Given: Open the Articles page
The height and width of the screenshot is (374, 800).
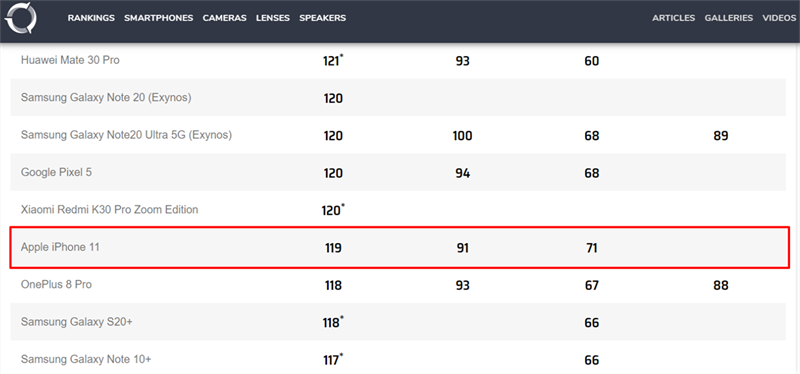Looking at the screenshot, I should pyautogui.click(x=673, y=18).
